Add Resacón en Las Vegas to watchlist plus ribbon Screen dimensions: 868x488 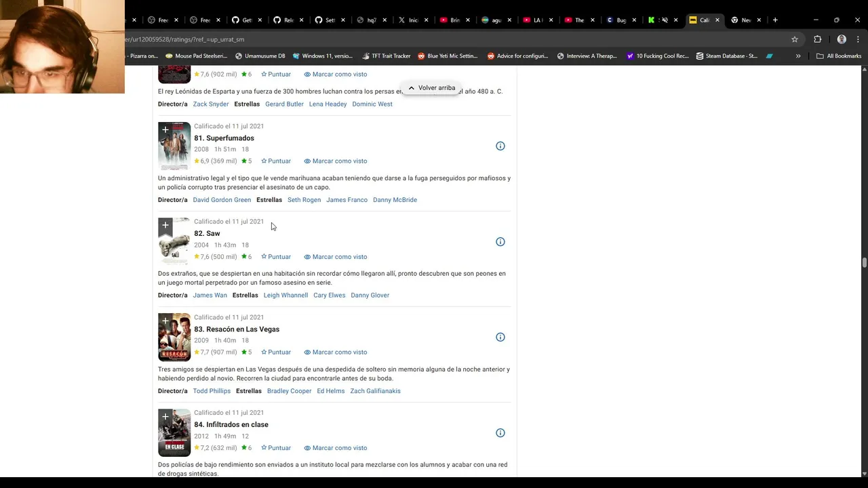165,321
